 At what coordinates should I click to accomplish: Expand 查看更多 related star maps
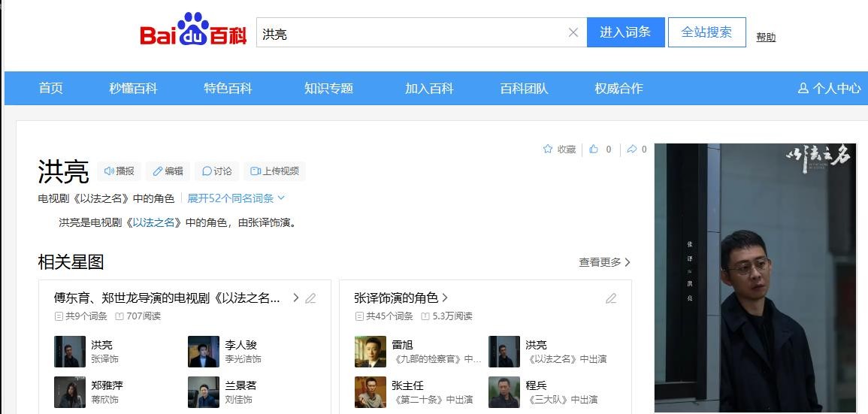pyautogui.click(x=604, y=262)
